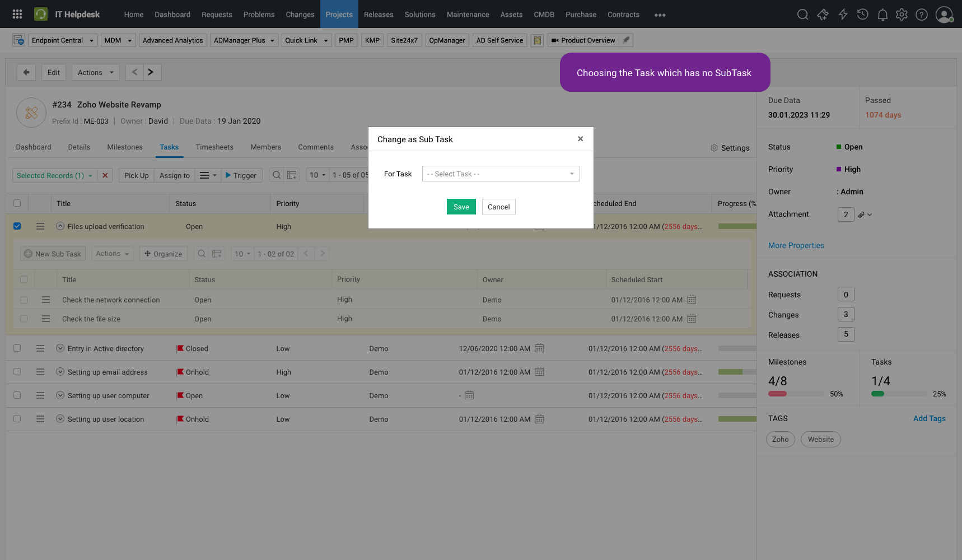This screenshot has width=962, height=560.
Task: Click the Milestones 50% progress bar
Action: tap(796, 394)
